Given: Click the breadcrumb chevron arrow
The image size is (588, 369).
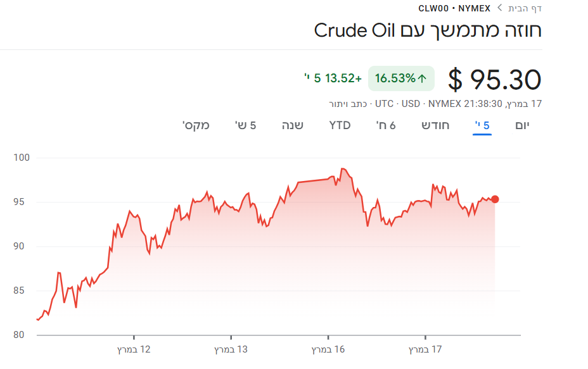Looking at the screenshot, I should click(x=499, y=8).
